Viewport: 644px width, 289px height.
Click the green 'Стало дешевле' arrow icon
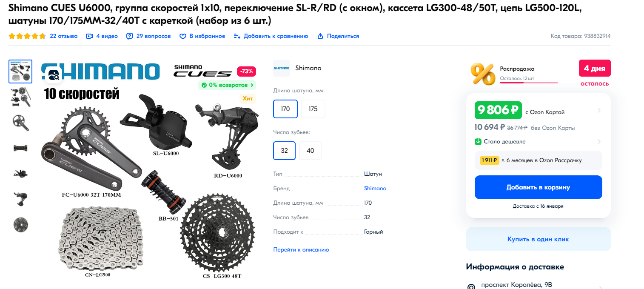pyautogui.click(x=478, y=141)
